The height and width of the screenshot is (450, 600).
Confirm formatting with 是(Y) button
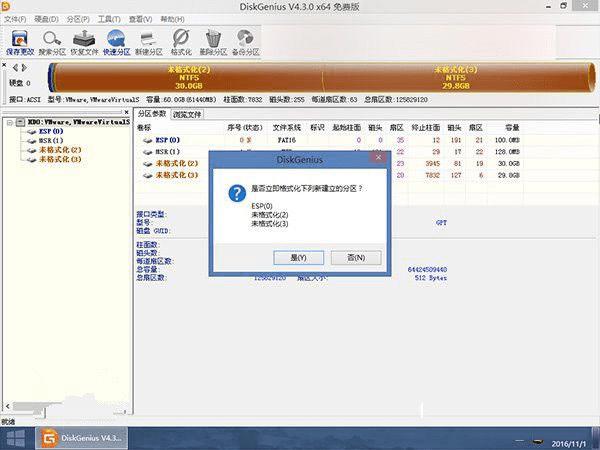[298, 258]
